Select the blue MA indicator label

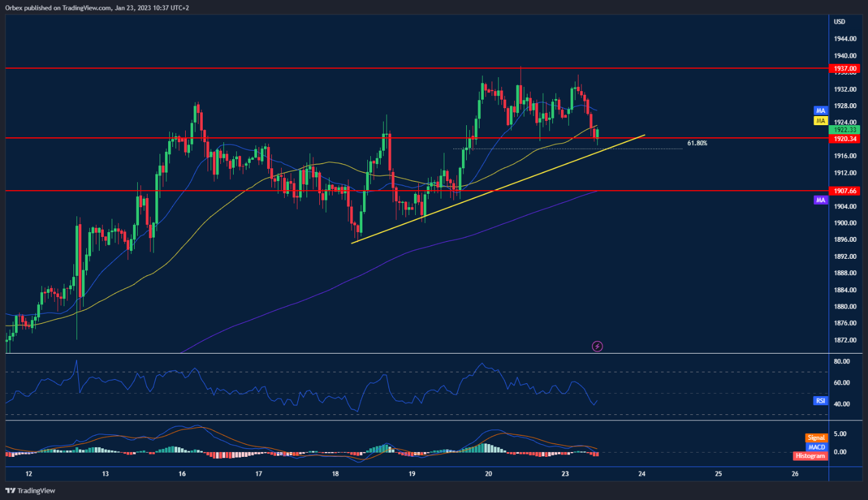[x=821, y=111]
